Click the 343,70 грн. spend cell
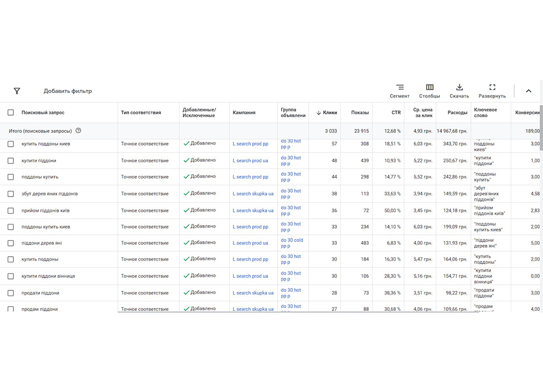The image size is (543, 392). tap(455, 144)
